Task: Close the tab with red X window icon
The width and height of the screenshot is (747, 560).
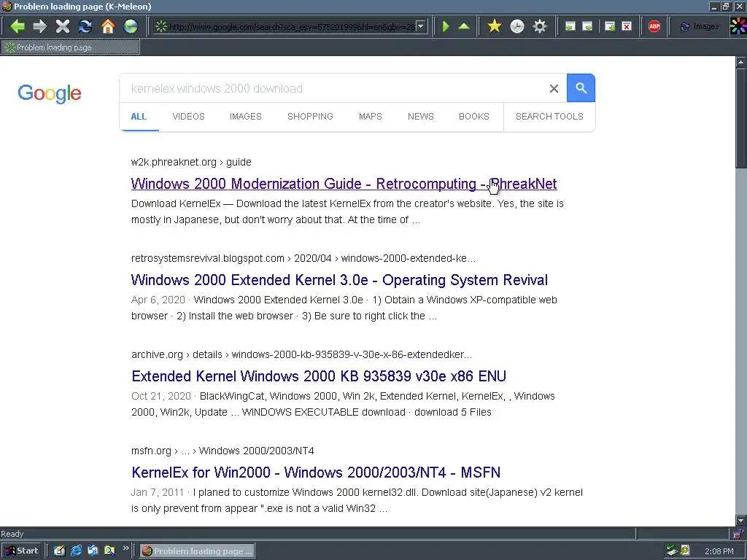Action: click(x=627, y=26)
